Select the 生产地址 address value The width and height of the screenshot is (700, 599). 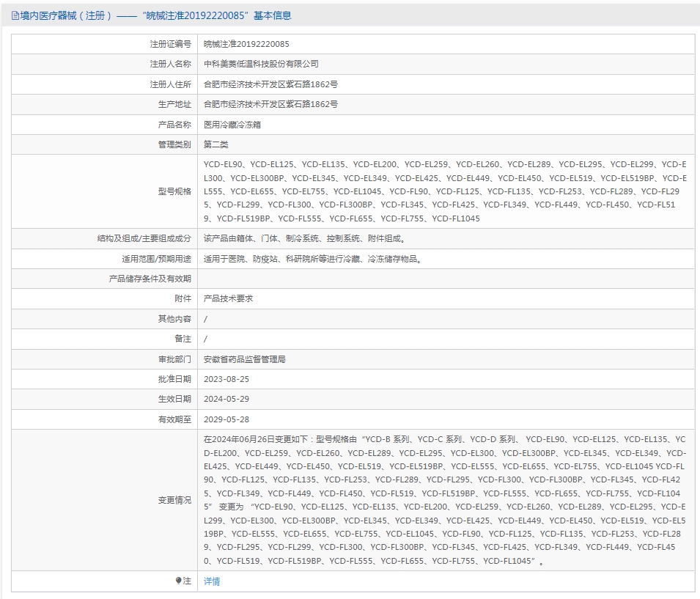[x=270, y=104]
